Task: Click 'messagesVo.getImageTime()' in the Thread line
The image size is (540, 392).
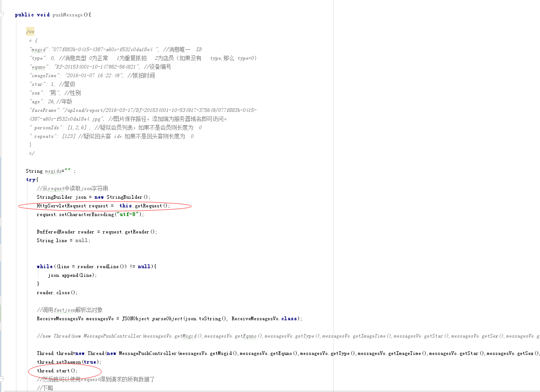Action: coord(392,354)
